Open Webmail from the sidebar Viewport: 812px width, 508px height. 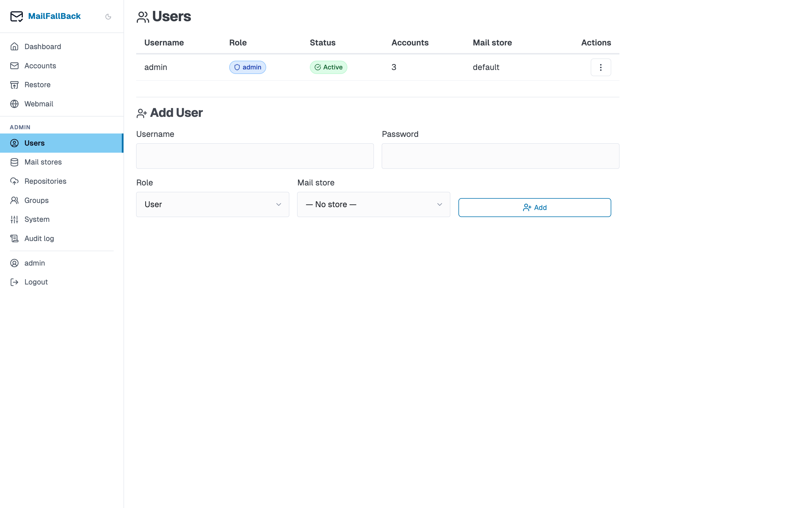62,104
